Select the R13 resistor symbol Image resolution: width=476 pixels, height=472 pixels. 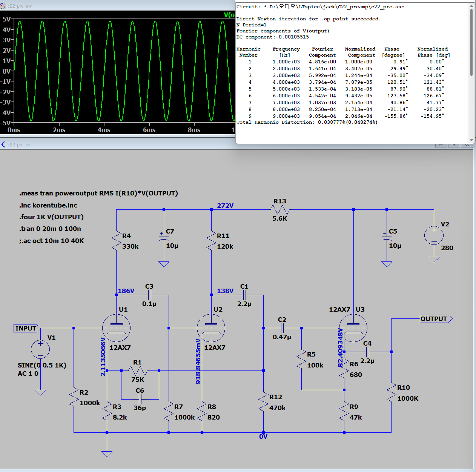[x=280, y=210]
